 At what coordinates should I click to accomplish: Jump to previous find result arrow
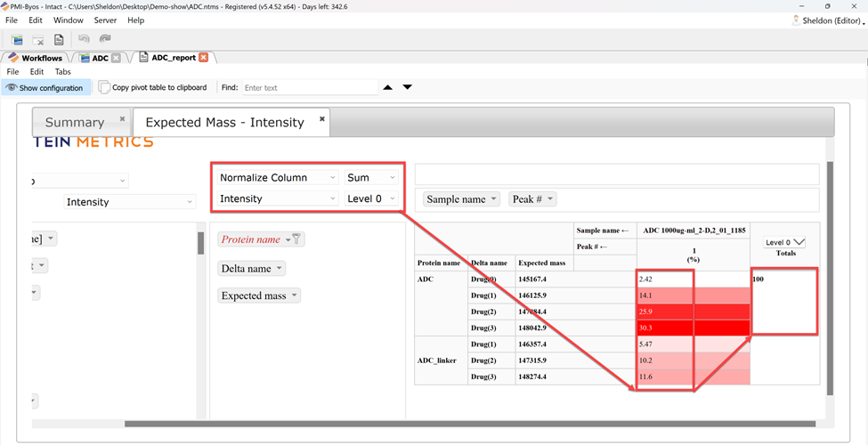pos(387,87)
